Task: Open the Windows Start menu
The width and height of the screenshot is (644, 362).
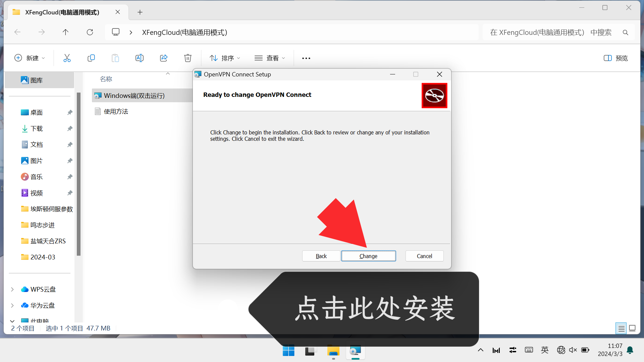Action: tap(288, 351)
